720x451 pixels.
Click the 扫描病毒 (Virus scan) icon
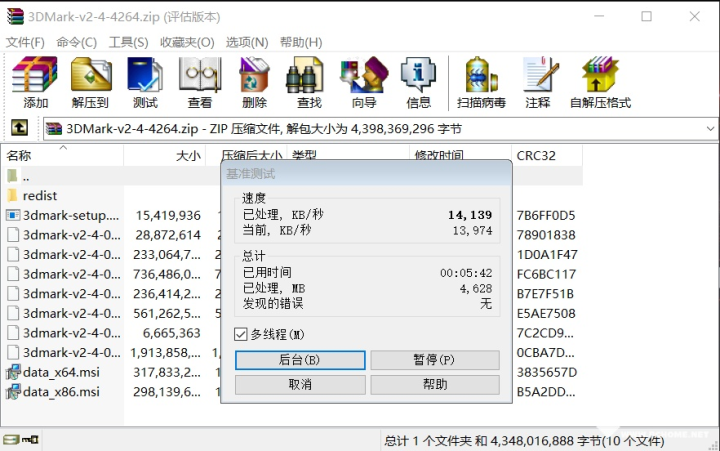(481, 74)
